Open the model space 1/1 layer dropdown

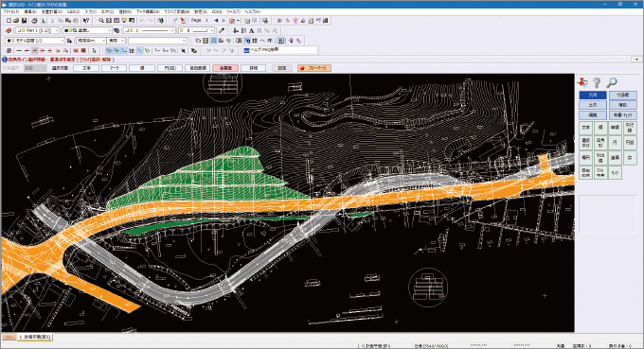pyautogui.click(x=35, y=41)
